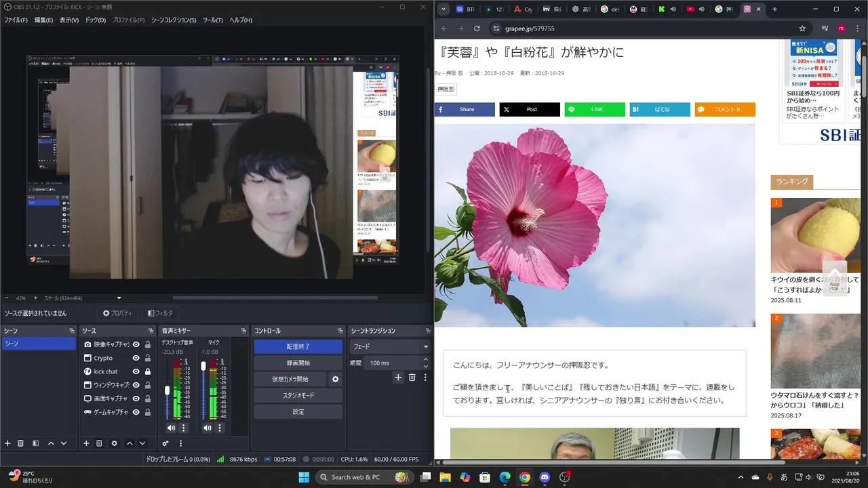Screen dimensions: 868x488
Task: Move source down with Sources panel arrow
Action: point(142,443)
